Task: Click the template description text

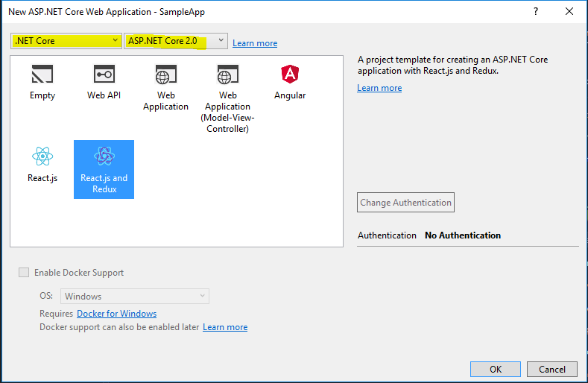Action: click(x=452, y=65)
